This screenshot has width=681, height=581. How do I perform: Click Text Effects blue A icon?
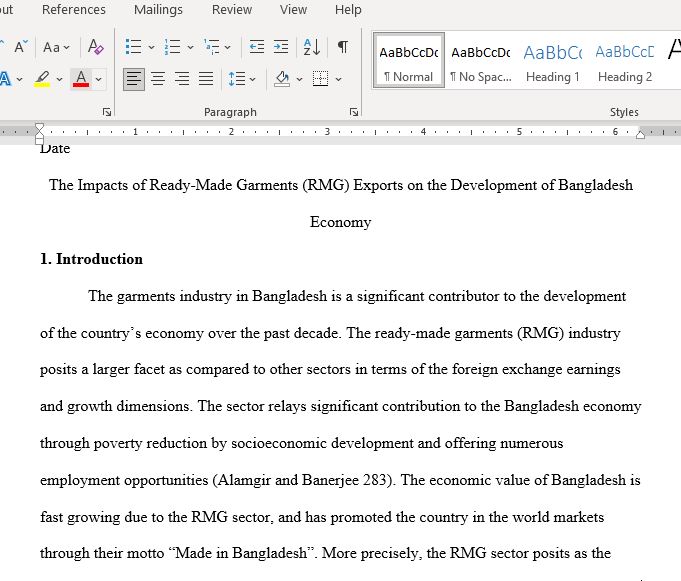coord(5,79)
